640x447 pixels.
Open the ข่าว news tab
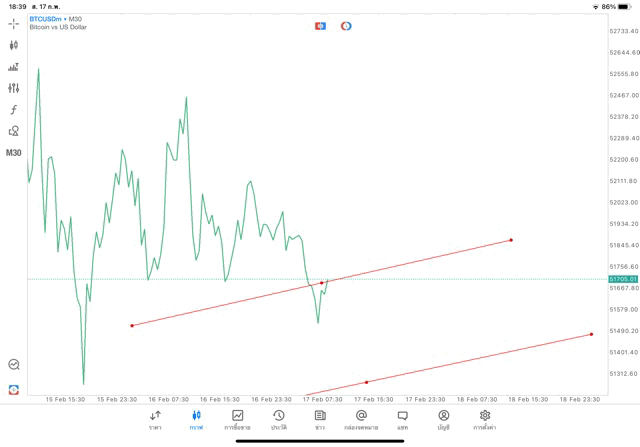point(320,419)
